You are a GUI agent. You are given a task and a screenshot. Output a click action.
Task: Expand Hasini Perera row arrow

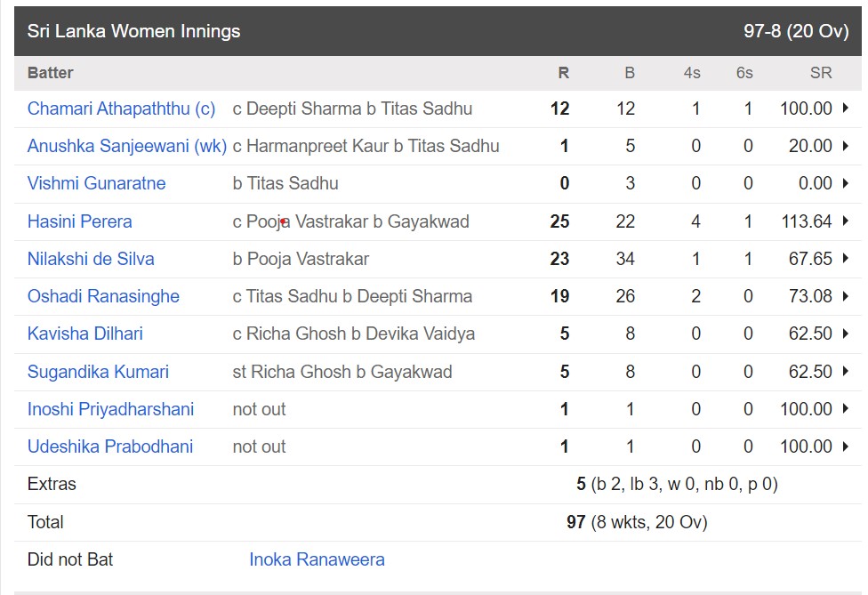pyautogui.click(x=845, y=221)
